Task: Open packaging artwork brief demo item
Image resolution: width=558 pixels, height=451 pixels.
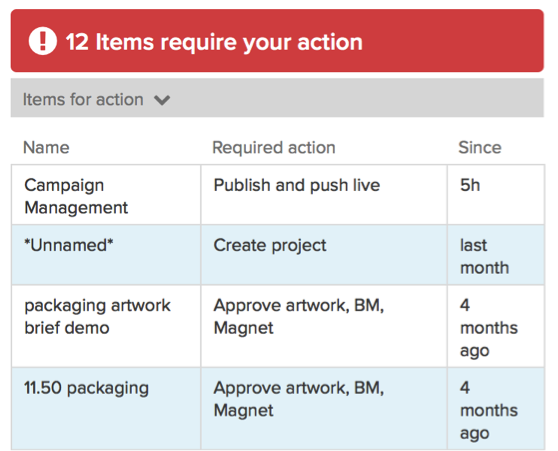Action: pos(97,316)
